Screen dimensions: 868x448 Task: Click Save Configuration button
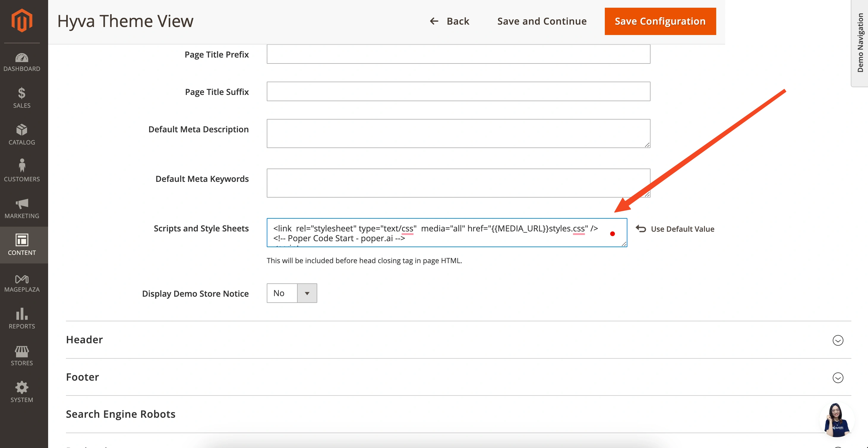[660, 21]
